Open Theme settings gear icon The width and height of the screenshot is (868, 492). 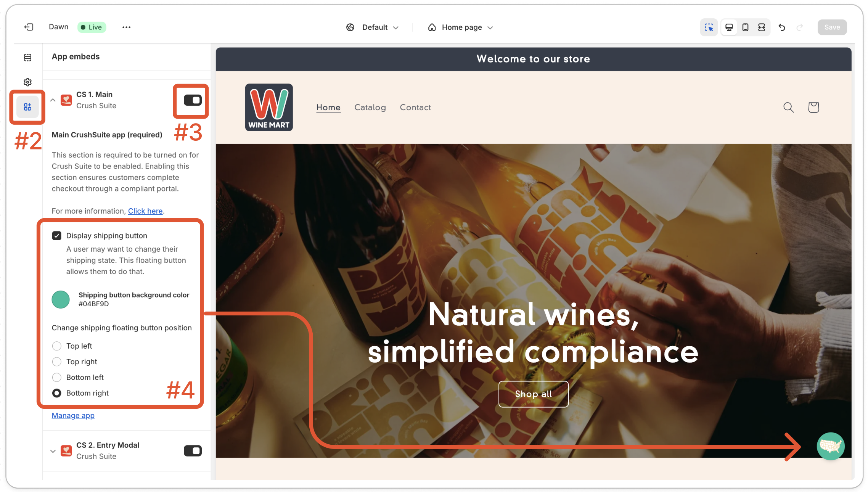[x=27, y=82]
